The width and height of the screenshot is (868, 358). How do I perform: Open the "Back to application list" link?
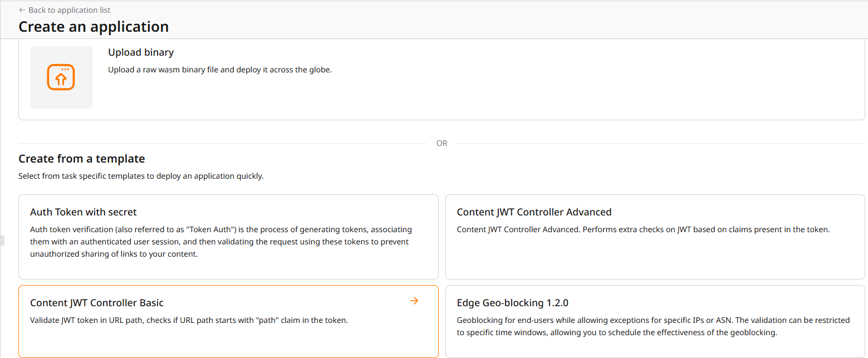click(x=69, y=10)
